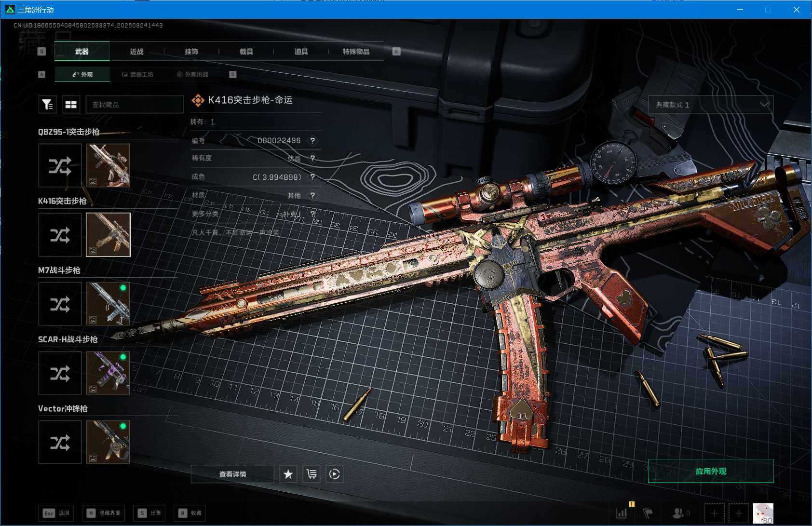Expand the 典藏款式 1 dropdown
The image size is (812, 526).
[x=711, y=105]
